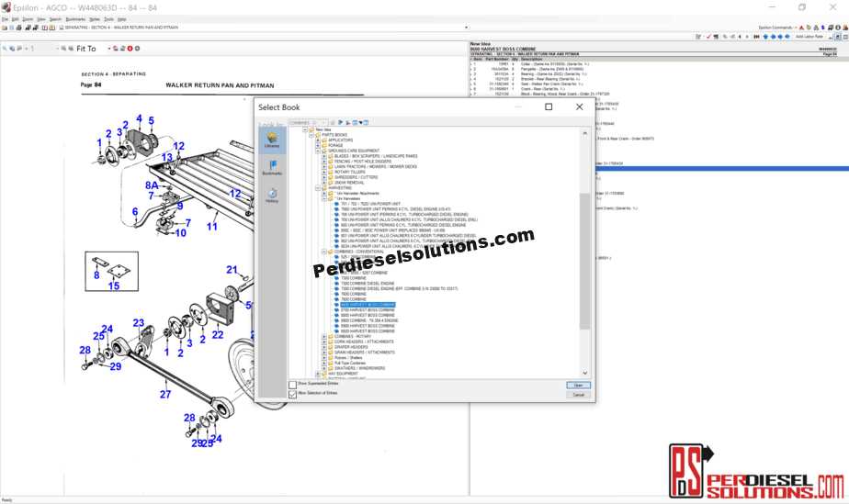
Task: Click the blue flag icon in dialog toolbar
Action: [341, 122]
